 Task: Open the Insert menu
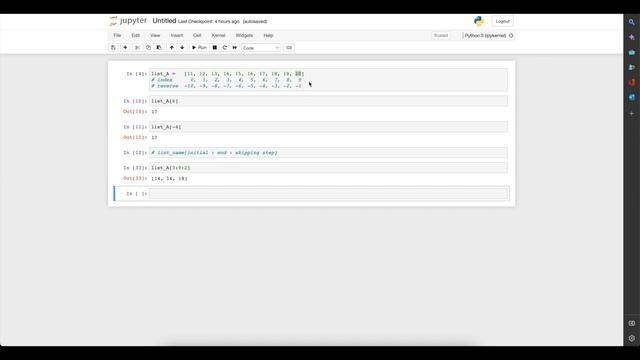177,36
